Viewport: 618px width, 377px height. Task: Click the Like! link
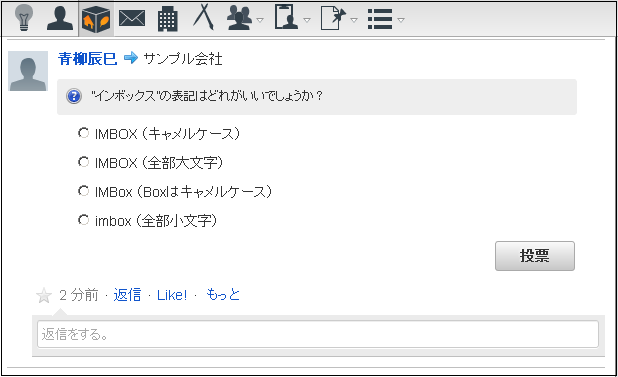172,295
